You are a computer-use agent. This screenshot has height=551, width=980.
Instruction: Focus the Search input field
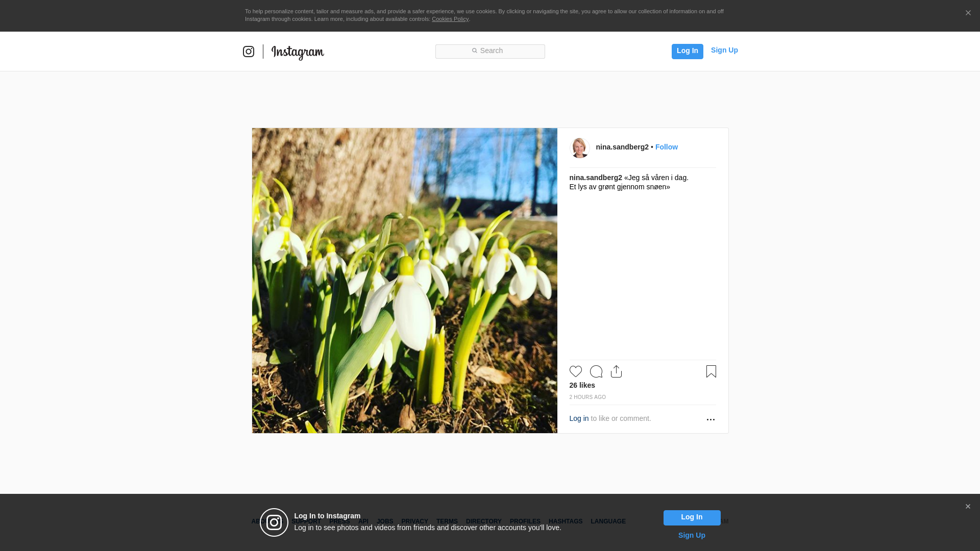(490, 51)
